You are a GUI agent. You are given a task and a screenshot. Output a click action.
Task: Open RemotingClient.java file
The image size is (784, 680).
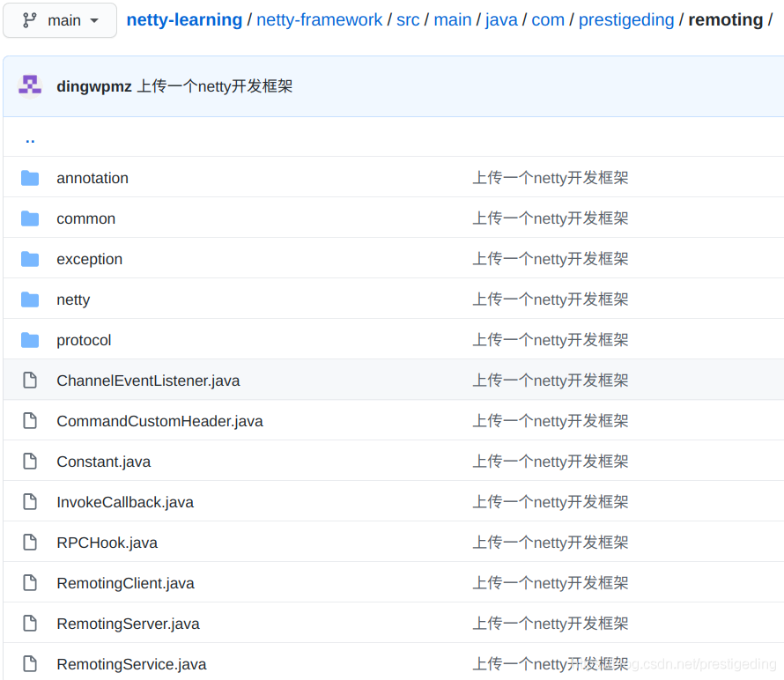point(125,583)
